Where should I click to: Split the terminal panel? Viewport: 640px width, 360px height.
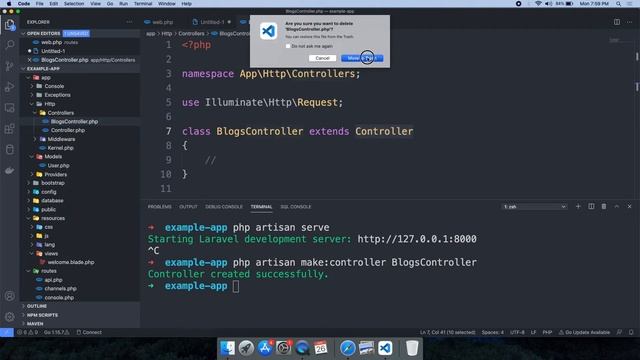coord(591,207)
